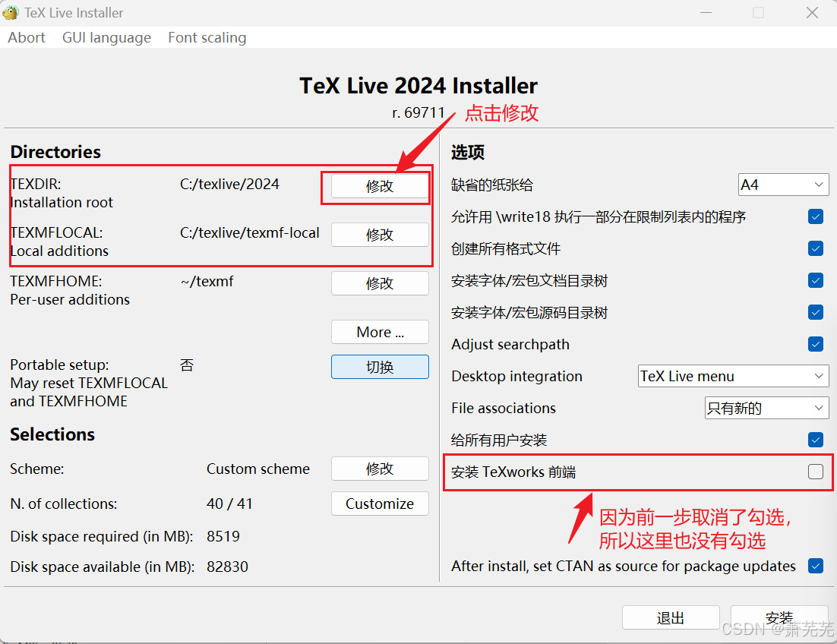Open Customize for collections
The height and width of the screenshot is (644, 837).
tap(380, 504)
